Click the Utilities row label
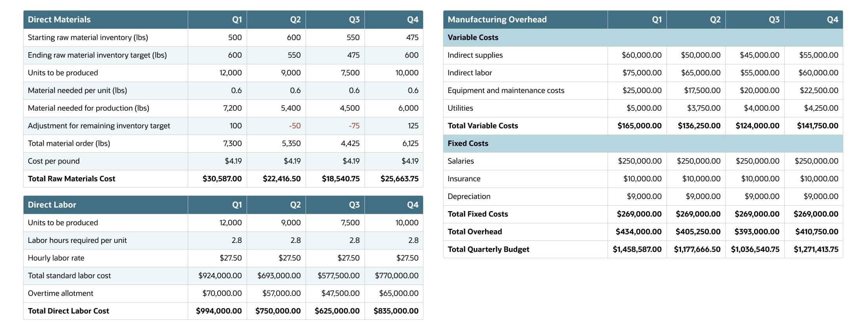Screen dimensions: 868x330 point(460,108)
